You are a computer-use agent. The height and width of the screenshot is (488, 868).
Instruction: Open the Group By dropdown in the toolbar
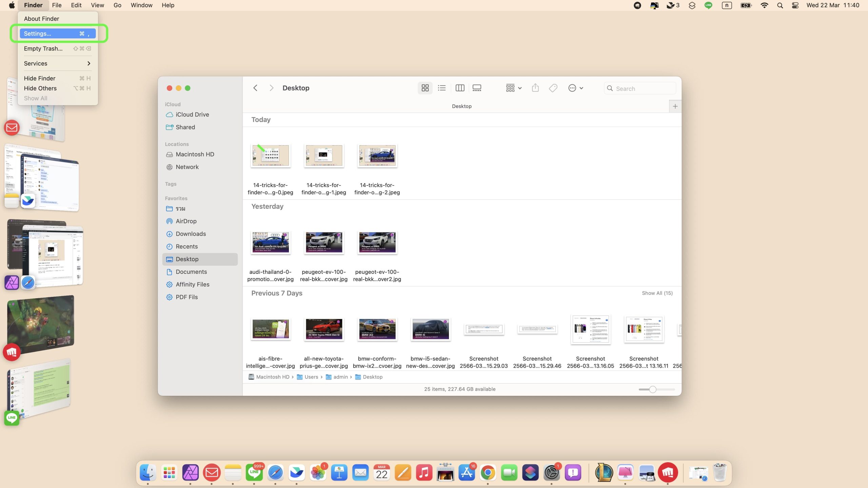(513, 88)
